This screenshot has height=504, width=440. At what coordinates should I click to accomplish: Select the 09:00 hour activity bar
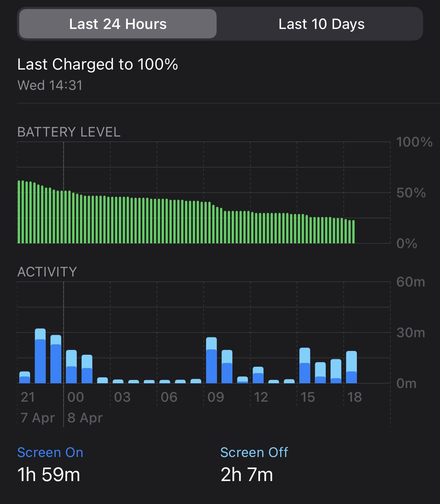click(x=211, y=360)
